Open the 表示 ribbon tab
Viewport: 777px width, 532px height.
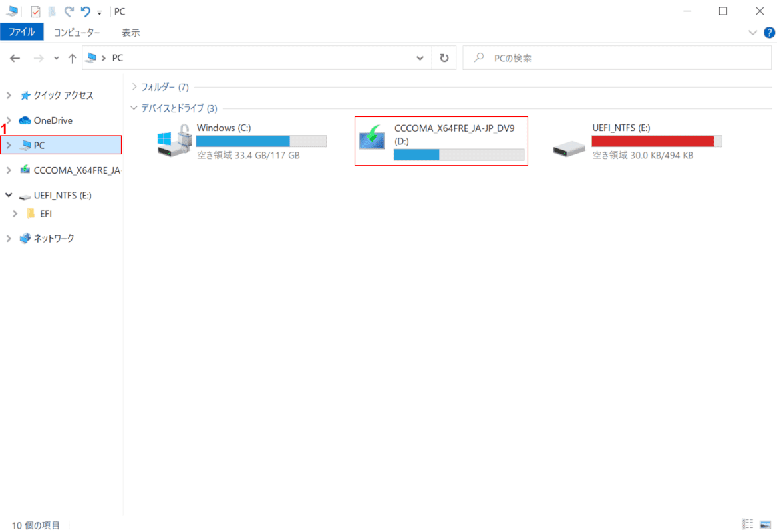pos(131,32)
